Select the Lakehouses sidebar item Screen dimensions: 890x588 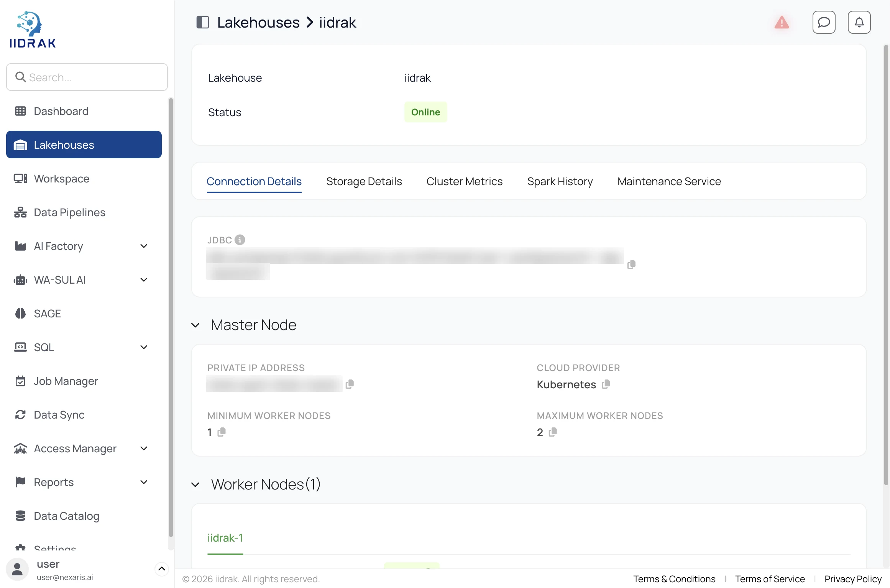[84, 145]
